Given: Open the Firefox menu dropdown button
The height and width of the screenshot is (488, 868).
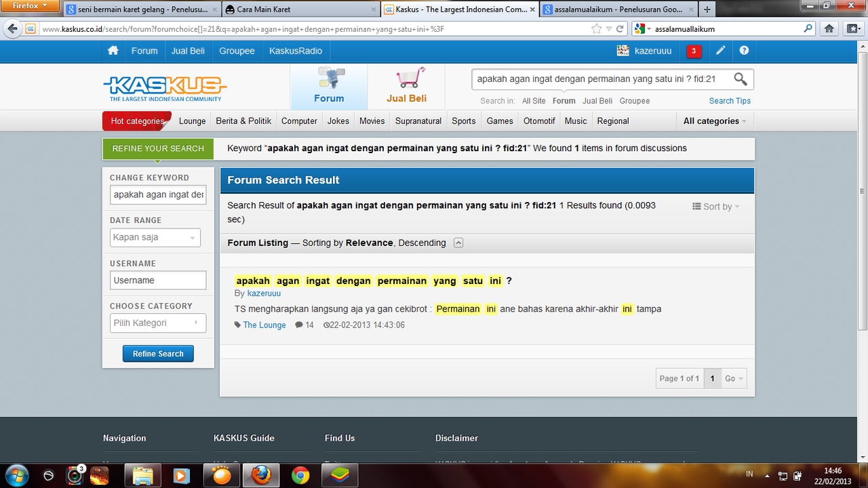Looking at the screenshot, I should click(x=30, y=5).
